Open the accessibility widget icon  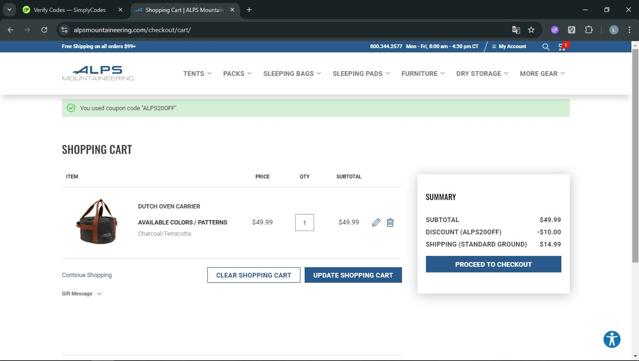click(x=612, y=339)
